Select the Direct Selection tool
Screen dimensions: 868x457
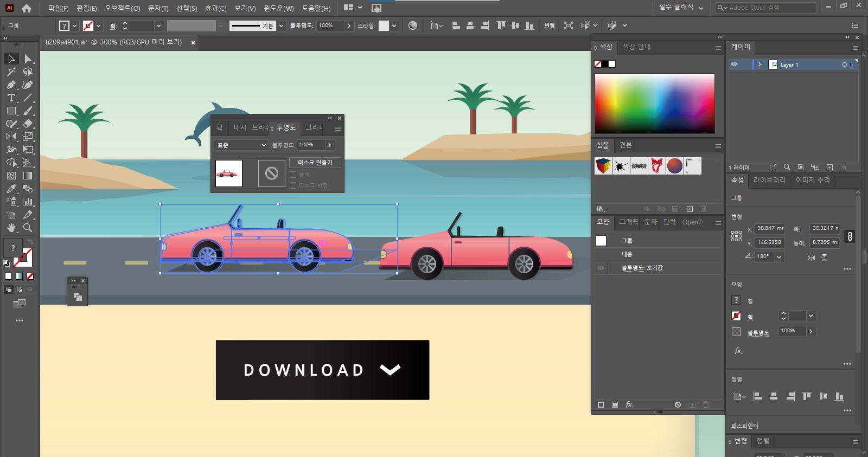pyautogui.click(x=28, y=59)
